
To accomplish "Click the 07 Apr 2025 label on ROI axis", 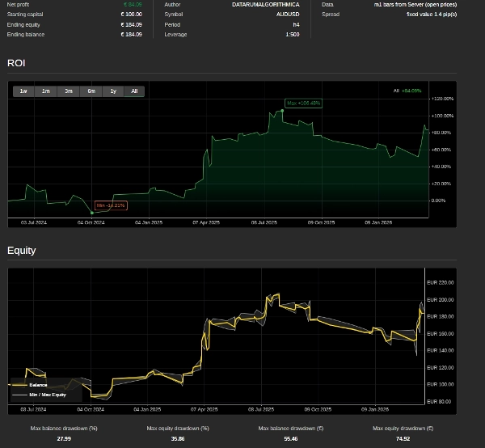I will [x=206, y=222].
